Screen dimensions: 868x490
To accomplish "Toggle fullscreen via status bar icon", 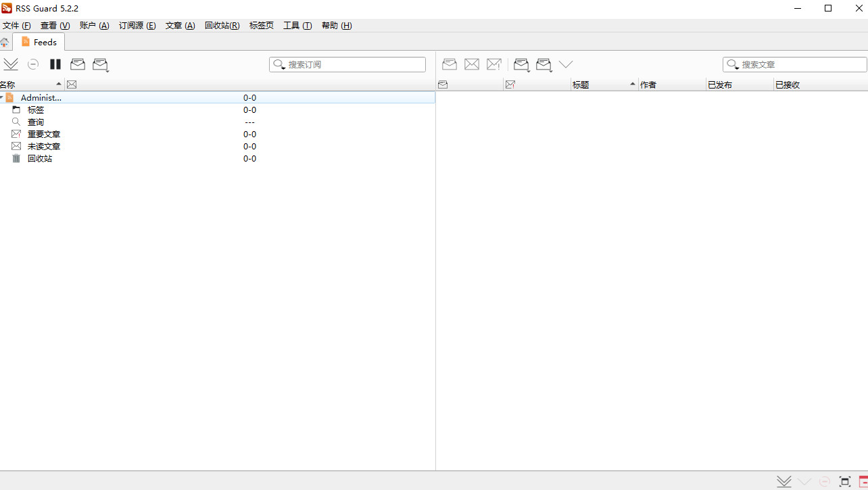I will (x=845, y=481).
